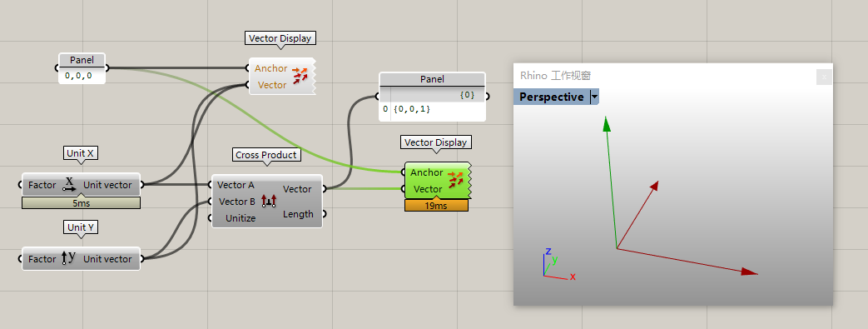Click the Unitize input on Cross Product
The width and height of the screenshot is (868, 329).
[x=241, y=218]
